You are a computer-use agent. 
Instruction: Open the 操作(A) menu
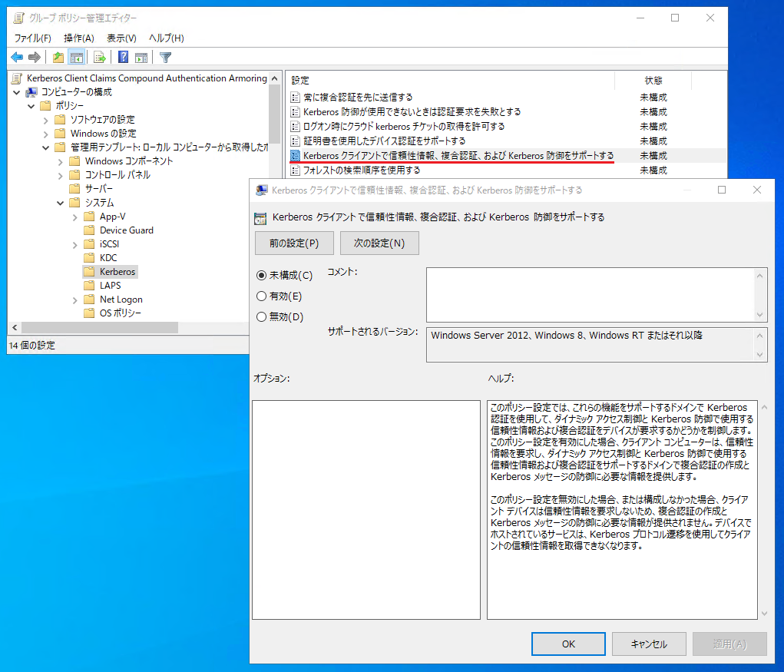(x=79, y=38)
